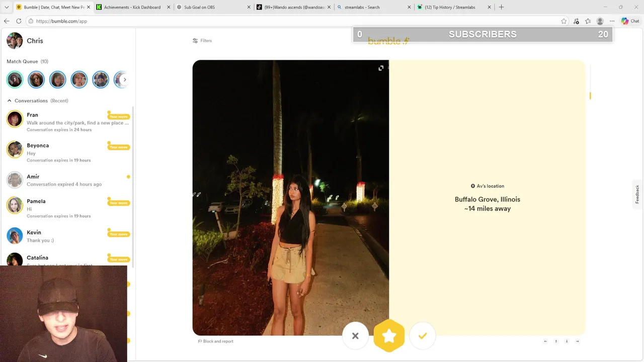The height and width of the screenshot is (362, 644).
Task: Open the Filters settings
Action: 202,41
